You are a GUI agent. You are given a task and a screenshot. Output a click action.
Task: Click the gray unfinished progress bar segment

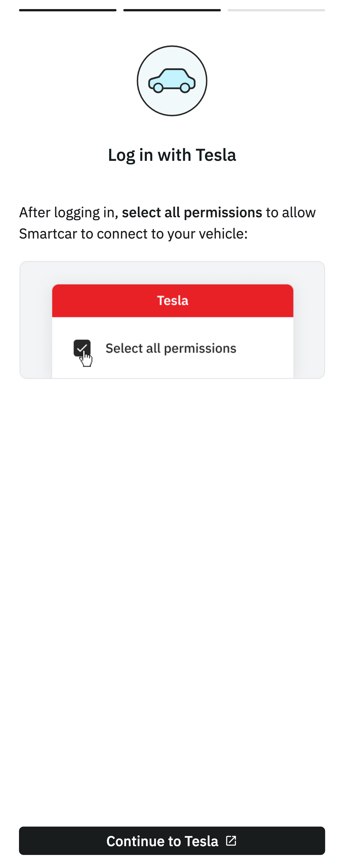276,10
